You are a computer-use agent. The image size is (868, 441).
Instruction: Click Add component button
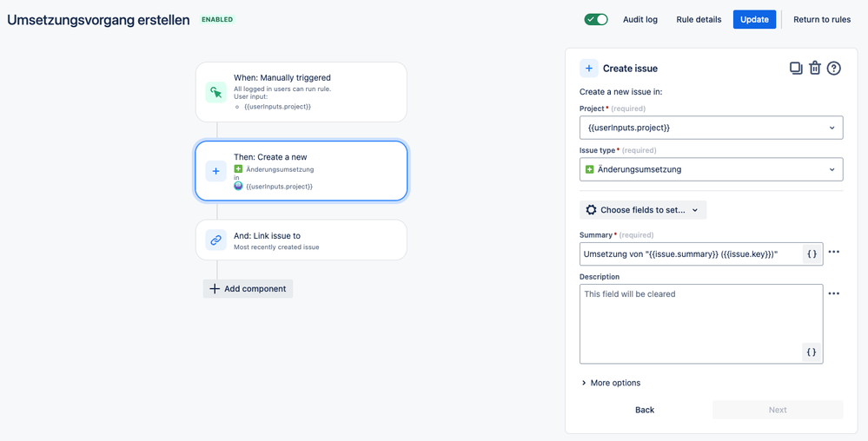tap(248, 289)
